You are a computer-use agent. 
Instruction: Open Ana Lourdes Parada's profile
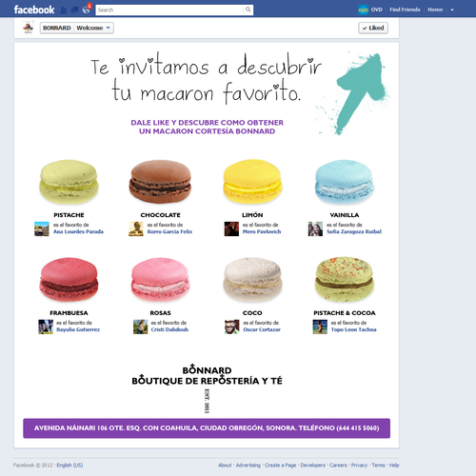click(78, 231)
